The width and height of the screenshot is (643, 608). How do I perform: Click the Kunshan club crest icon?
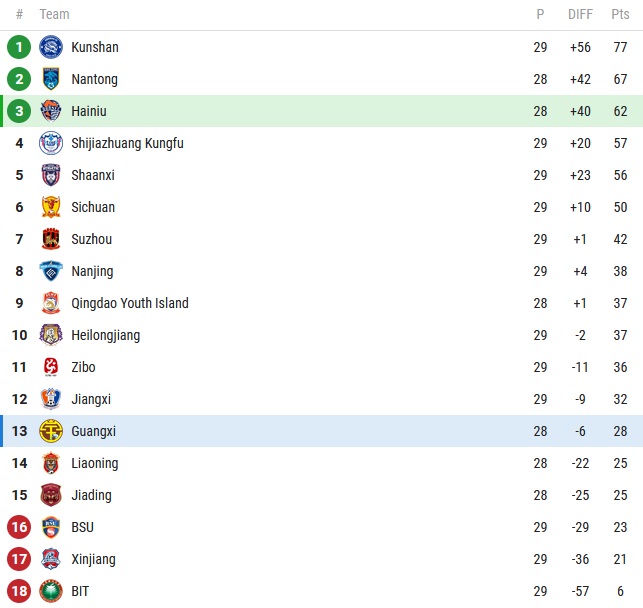pyautogui.click(x=50, y=47)
